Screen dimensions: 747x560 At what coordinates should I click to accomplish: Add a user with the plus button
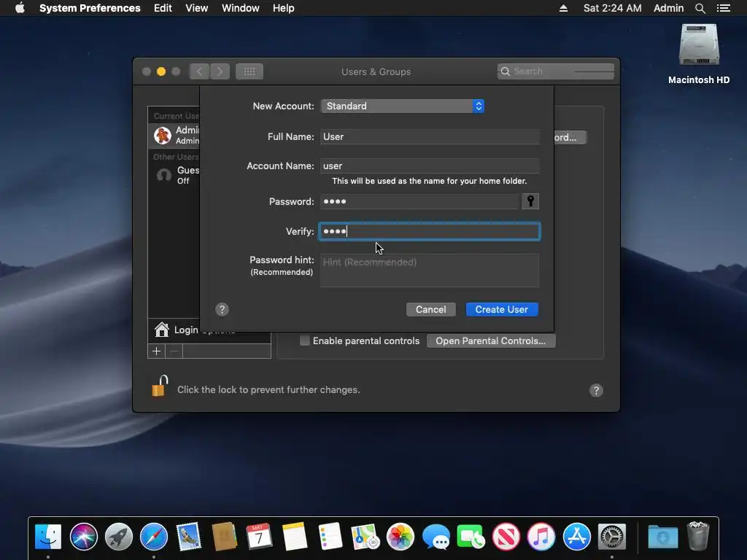[x=156, y=351]
